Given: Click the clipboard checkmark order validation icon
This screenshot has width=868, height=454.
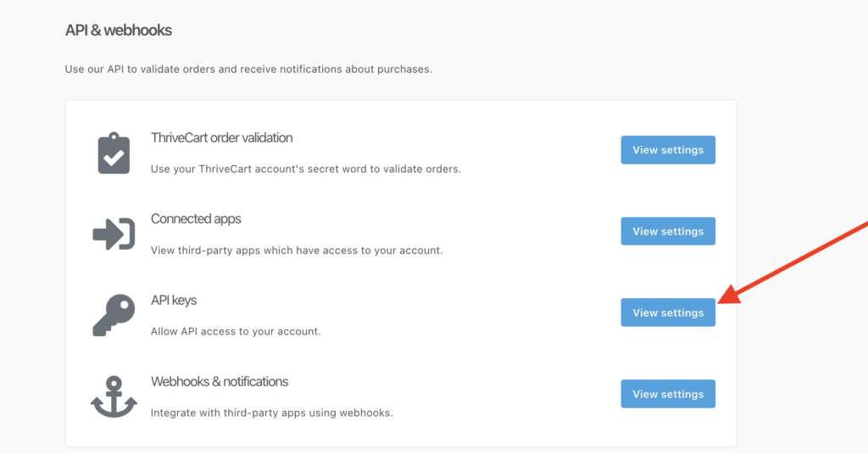Looking at the screenshot, I should 114,153.
